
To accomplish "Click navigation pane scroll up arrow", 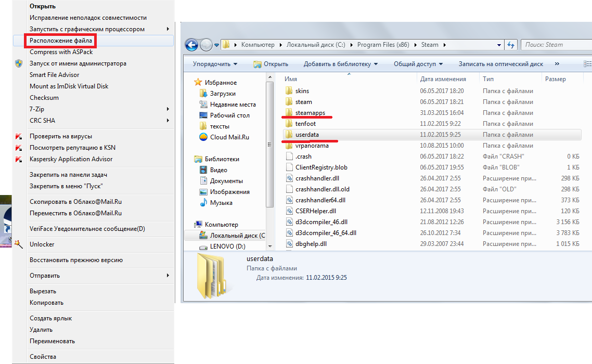I will [270, 77].
